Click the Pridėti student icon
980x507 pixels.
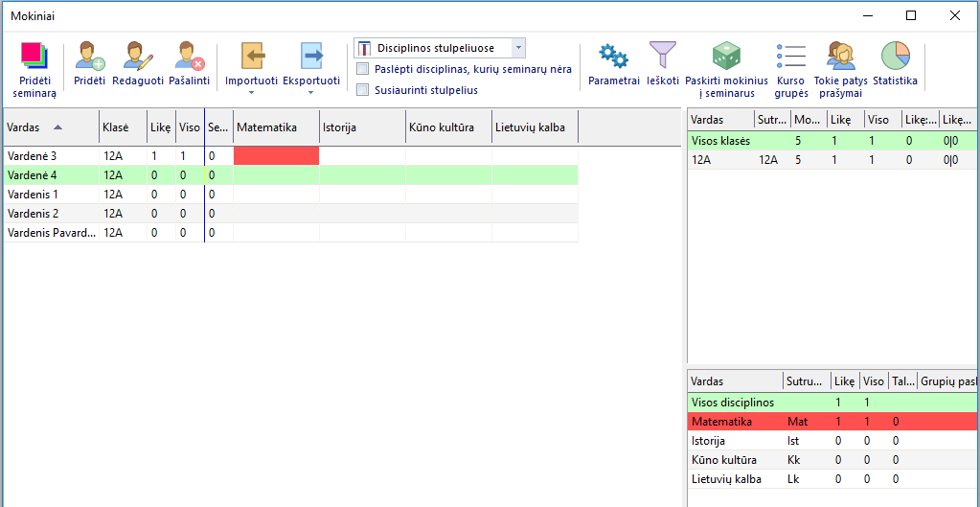[89, 57]
